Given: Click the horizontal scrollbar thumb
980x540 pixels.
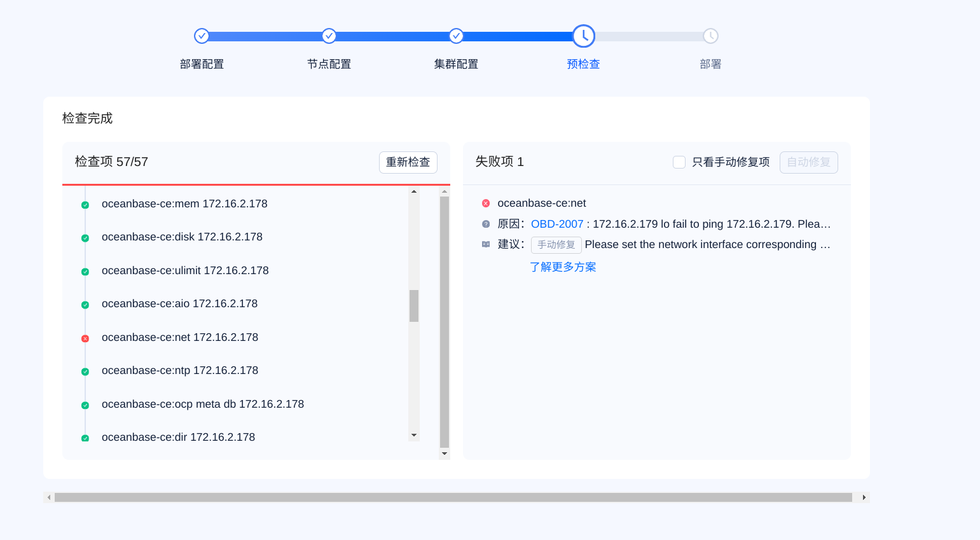Looking at the screenshot, I should [x=453, y=497].
